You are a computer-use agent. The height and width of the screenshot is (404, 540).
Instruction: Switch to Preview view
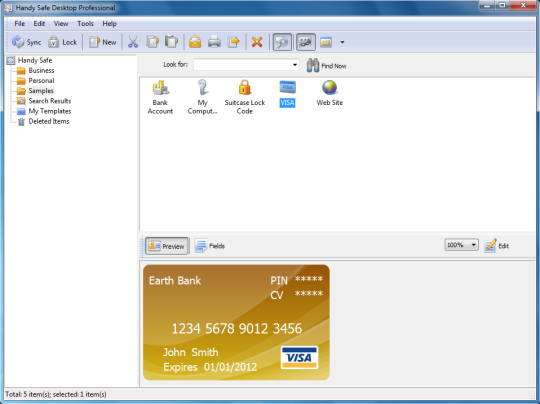pyautogui.click(x=167, y=246)
